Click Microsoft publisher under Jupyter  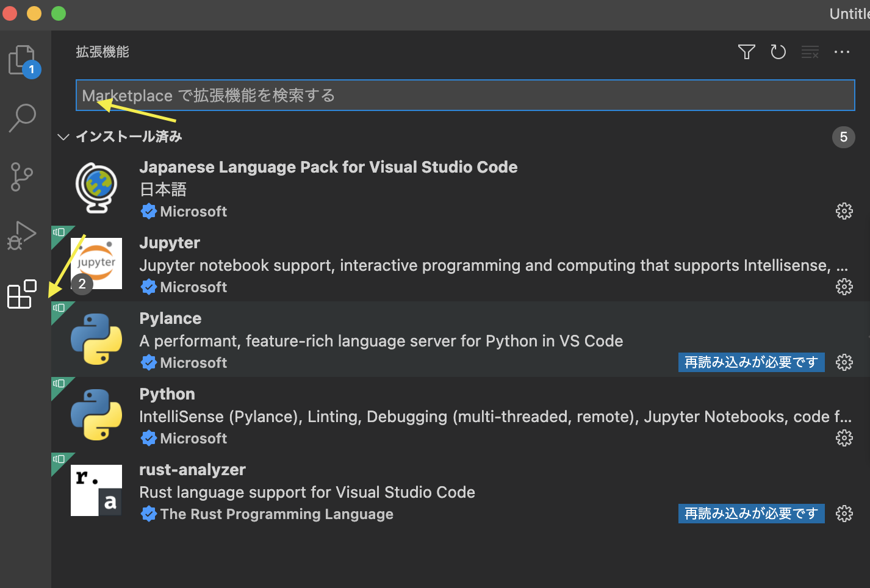coord(193,287)
